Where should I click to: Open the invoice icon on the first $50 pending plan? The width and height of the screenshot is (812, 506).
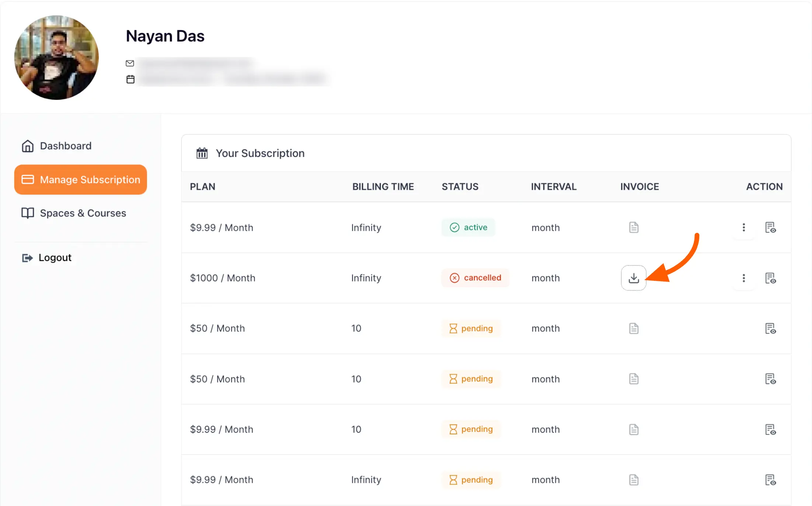[634, 328]
